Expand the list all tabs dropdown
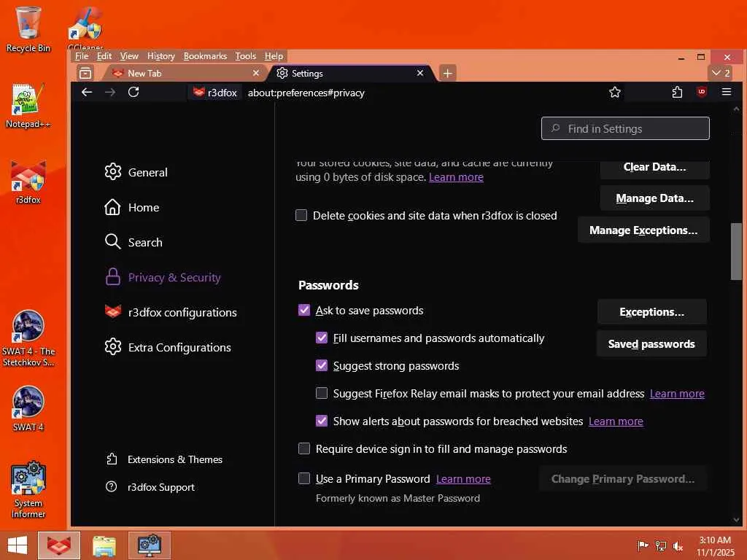Image resolution: width=747 pixels, height=560 pixels. pos(721,73)
